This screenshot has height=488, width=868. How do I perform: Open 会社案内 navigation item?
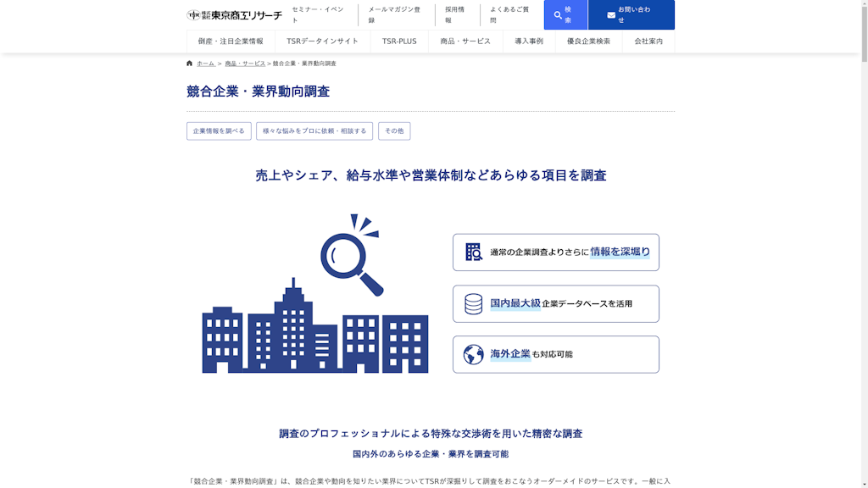pos(648,42)
